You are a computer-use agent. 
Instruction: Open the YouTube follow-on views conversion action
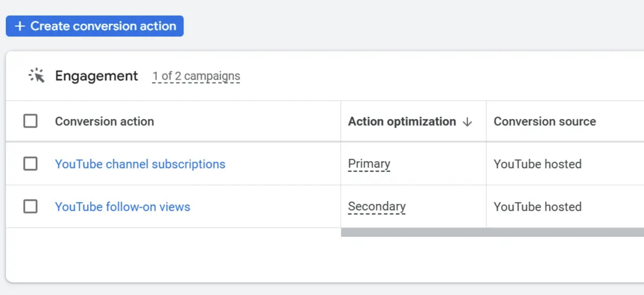[x=123, y=207]
